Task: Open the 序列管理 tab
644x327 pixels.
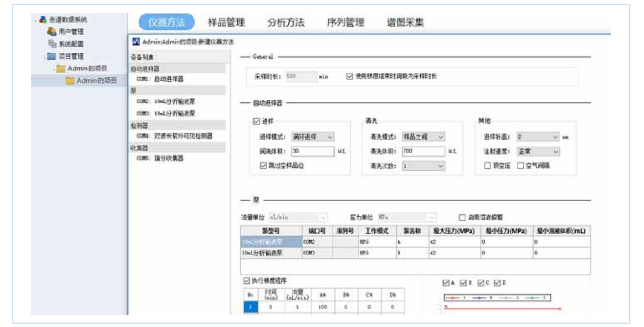Action: 345,22
